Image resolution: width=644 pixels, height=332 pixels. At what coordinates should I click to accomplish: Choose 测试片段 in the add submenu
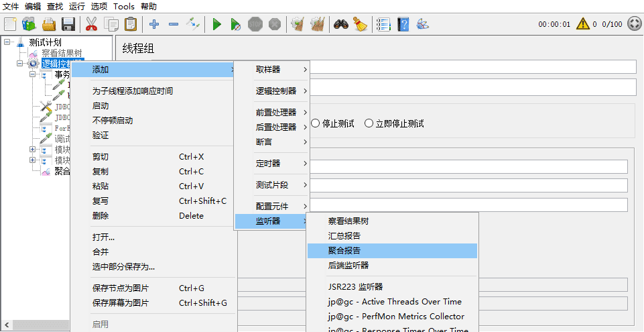271,185
